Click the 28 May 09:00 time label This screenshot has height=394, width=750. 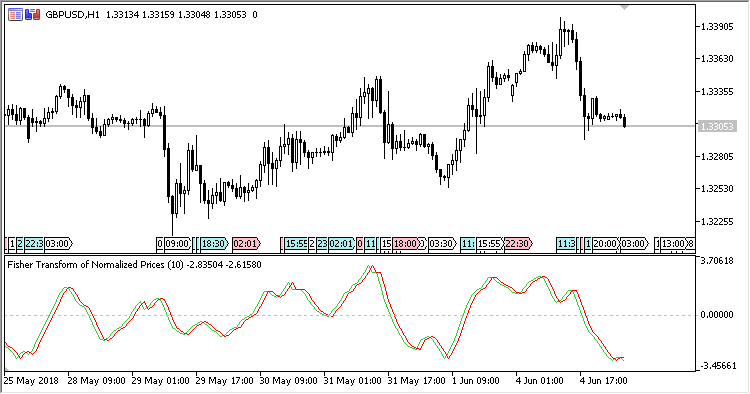96,381
